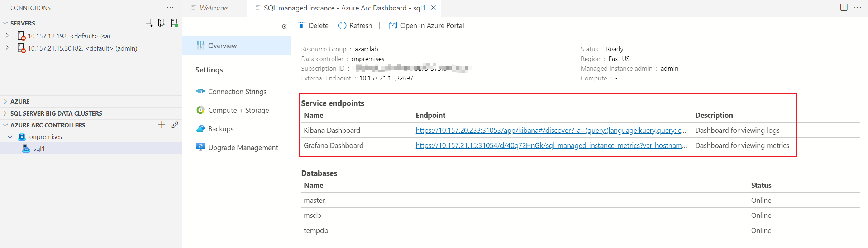Image resolution: width=868 pixels, height=248 pixels.
Task: Close the SQL managed instance tab
Action: pyautogui.click(x=433, y=8)
